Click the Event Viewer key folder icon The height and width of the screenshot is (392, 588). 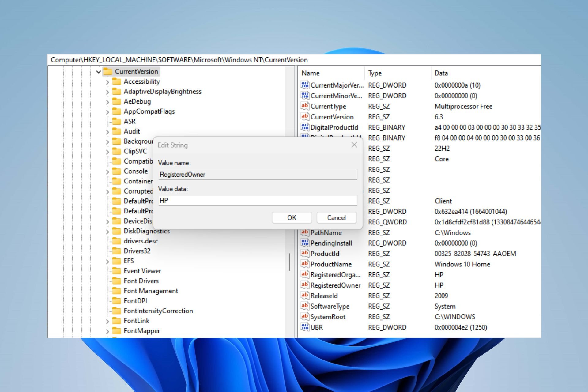[x=116, y=271]
